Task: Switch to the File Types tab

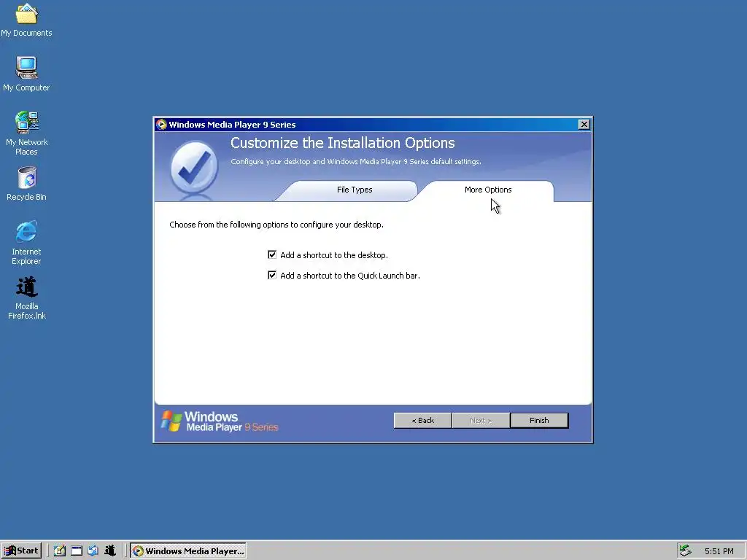Action: coord(354,190)
